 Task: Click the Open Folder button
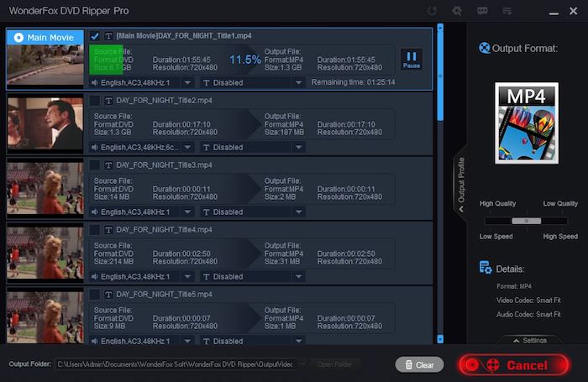334,364
